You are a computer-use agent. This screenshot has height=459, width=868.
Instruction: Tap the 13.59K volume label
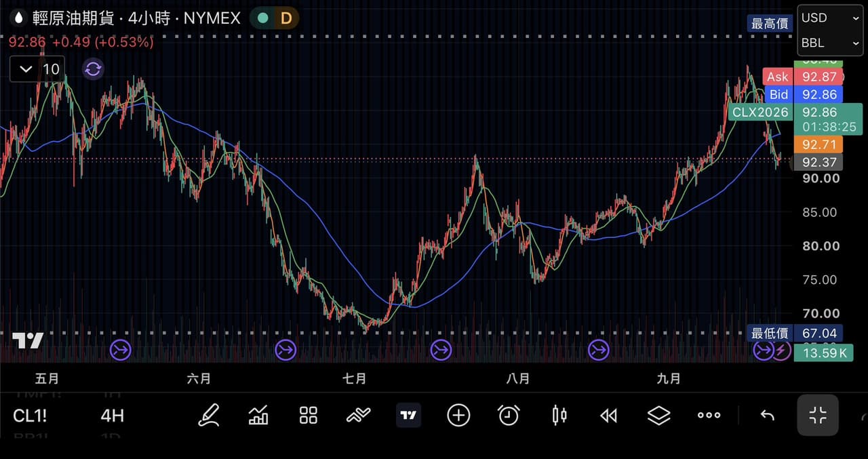pos(823,353)
